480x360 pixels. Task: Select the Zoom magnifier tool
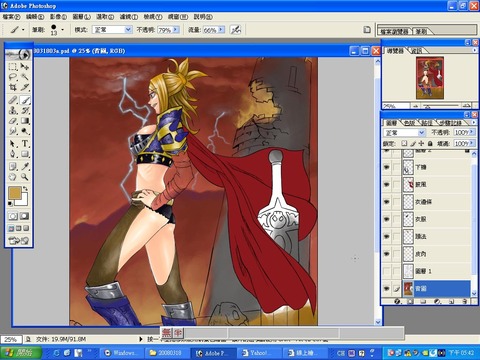click(x=25, y=177)
